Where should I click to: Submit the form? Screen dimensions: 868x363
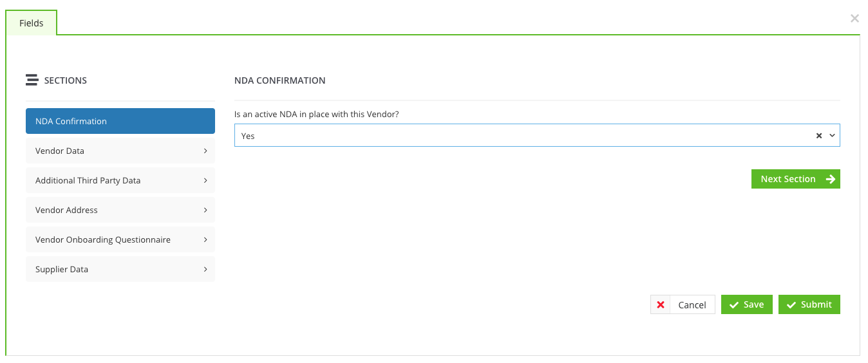click(809, 304)
